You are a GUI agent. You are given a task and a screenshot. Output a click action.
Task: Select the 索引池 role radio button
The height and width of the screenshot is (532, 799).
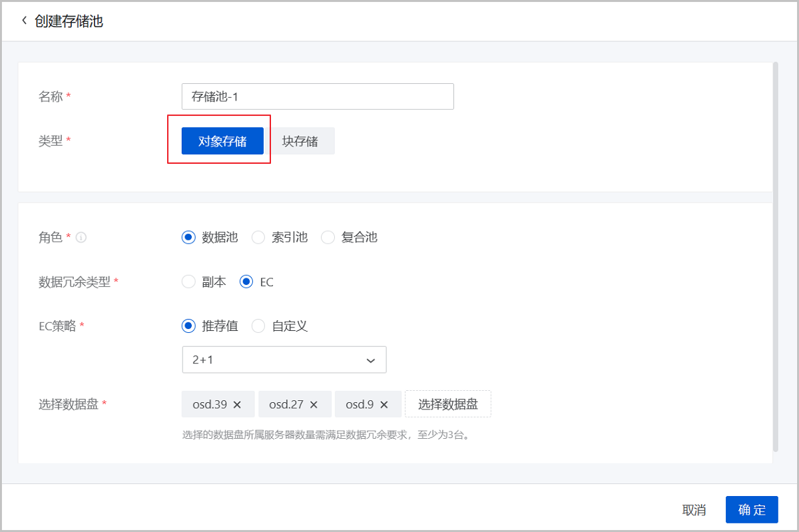258,237
